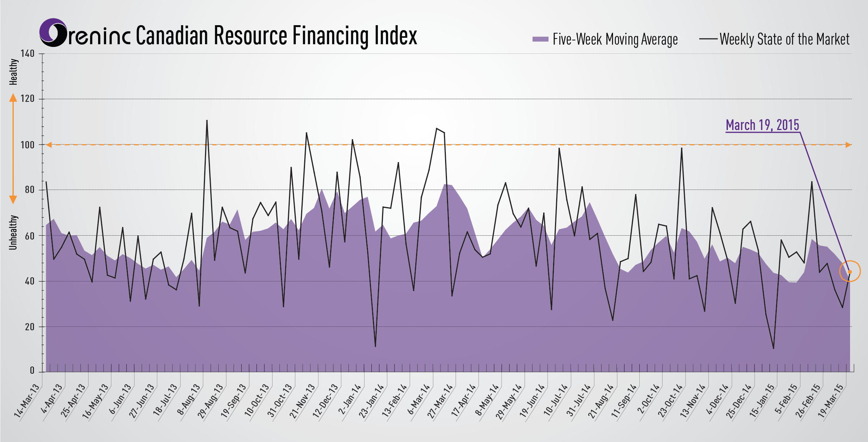The image size is (868, 442).
Task: Click the '4-Dec-14' date label
Action: click(x=718, y=399)
